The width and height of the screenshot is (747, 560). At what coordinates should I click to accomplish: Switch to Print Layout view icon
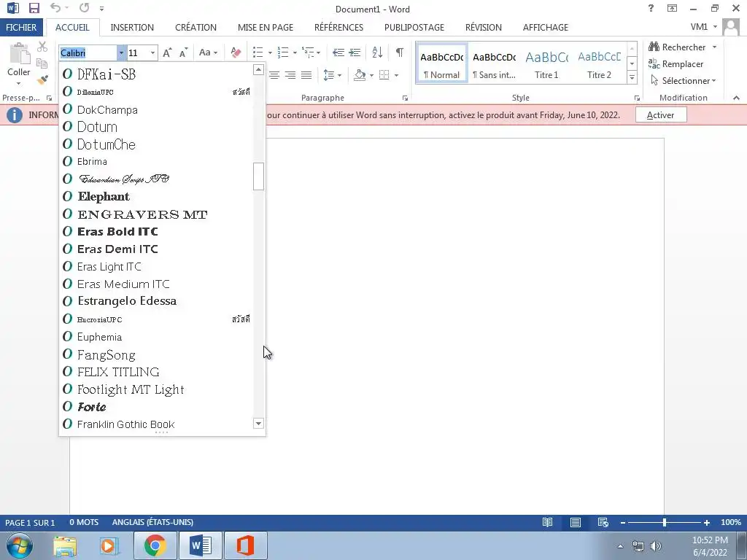[x=576, y=522]
